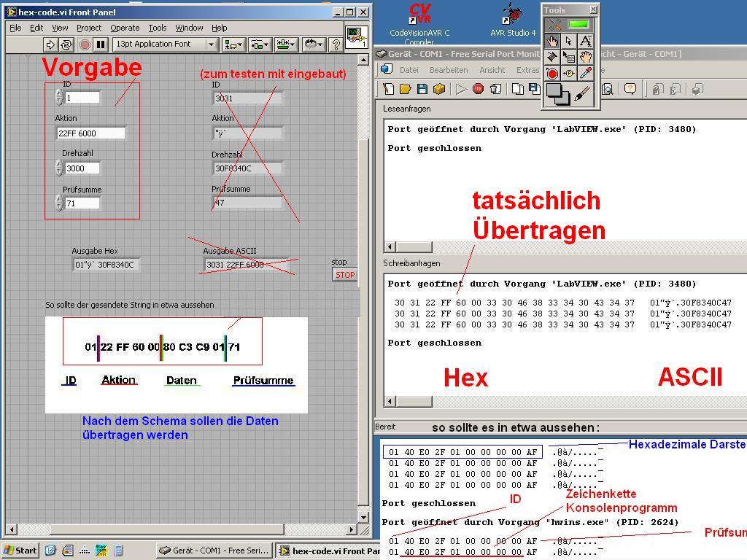747x560 pixels.
Task: Click the Schreibanfragen horizontal scrollbar left arrow
Action: [x=390, y=402]
